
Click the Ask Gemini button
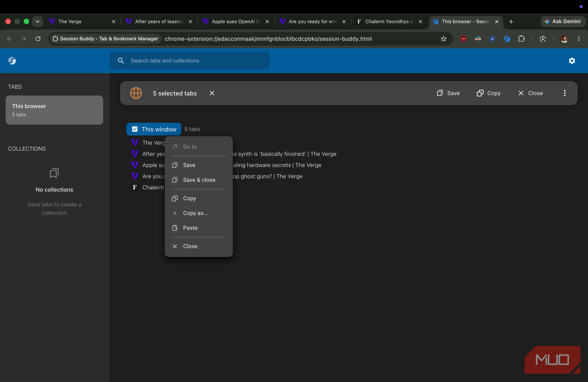(563, 21)
